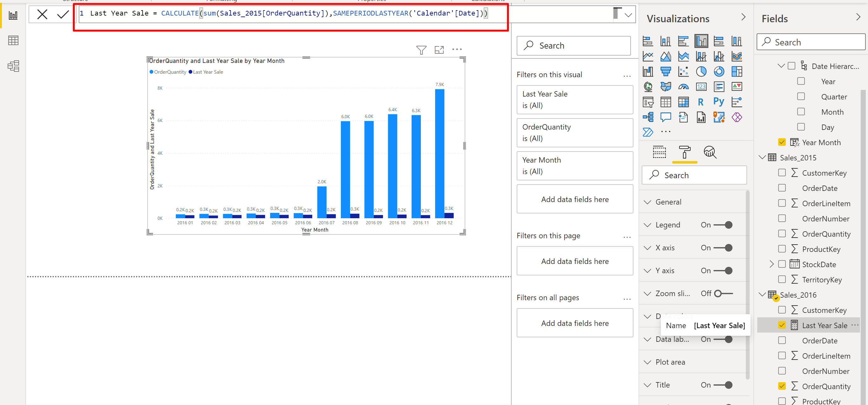The image size is (868, 405).
Task: Select the Power Apps visual
Action: pyautogui.click(x=737, y=117)
